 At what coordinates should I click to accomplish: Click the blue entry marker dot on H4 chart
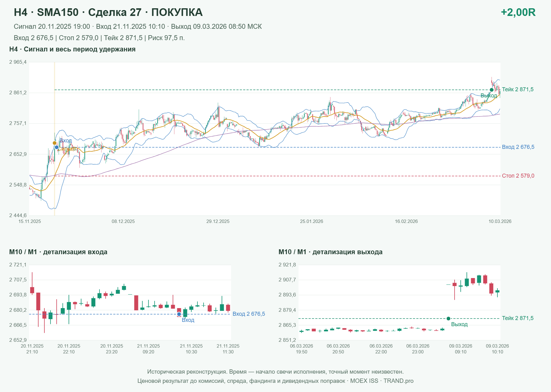pyautogui.click(x=57, y=147)
